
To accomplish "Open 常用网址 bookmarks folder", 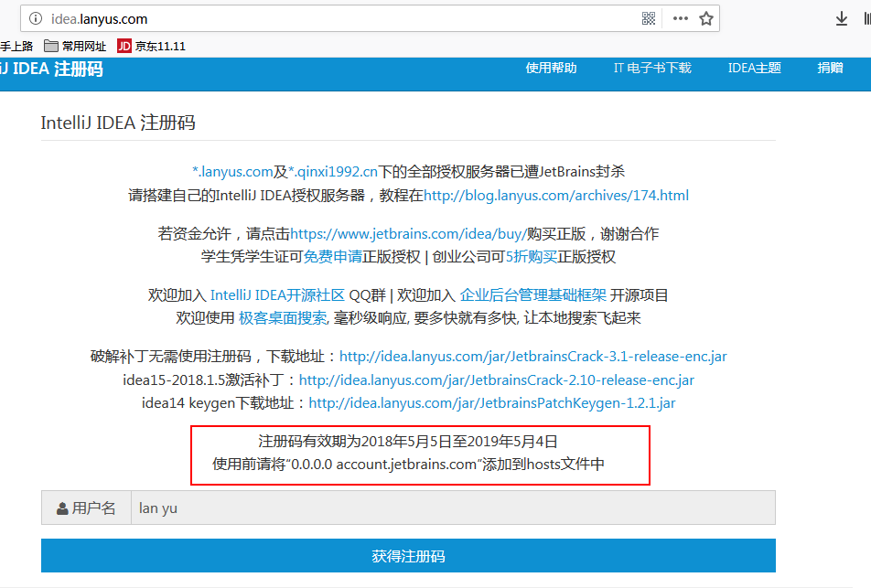I will click(75, 46).
